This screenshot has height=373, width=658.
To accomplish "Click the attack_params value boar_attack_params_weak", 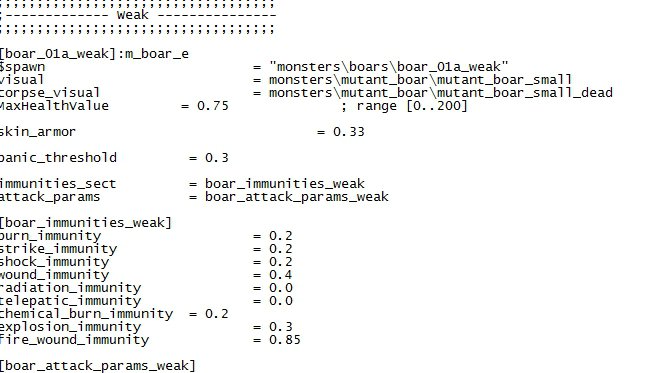I will (x=297, y=197).
